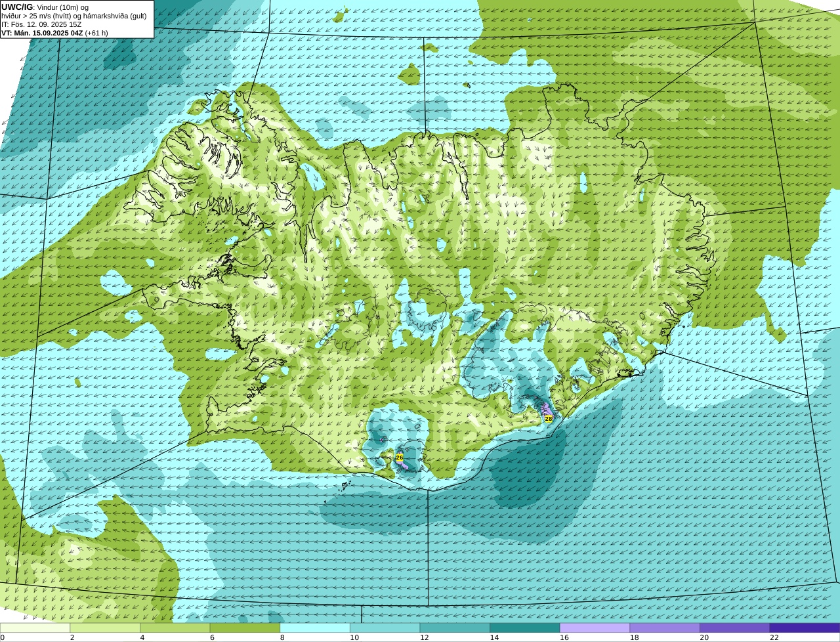This screenshot has height=642, width=840.
Task: Select the 2–4 m/s light green legend swatch
Action: coord(105,628)
